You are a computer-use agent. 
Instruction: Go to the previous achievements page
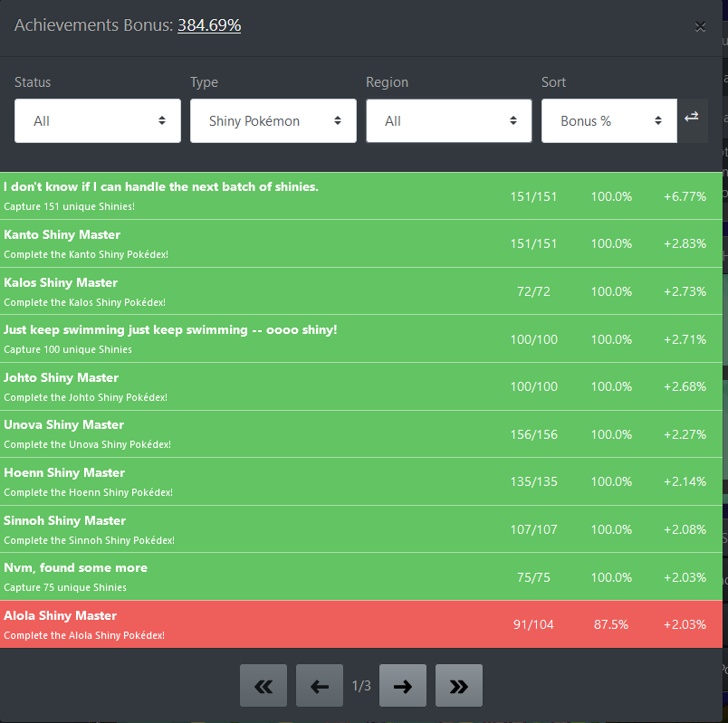click(320, 686)
